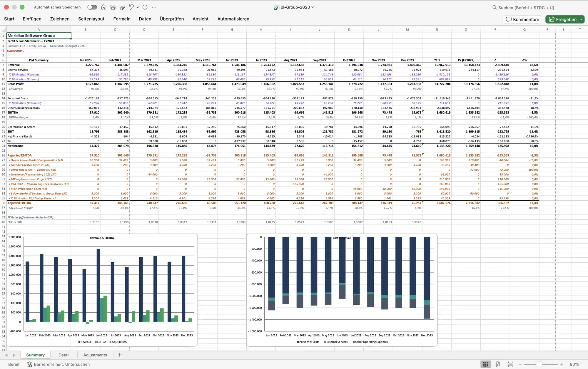The image size is (588, 369).
Task: Click Jun 2023 revenue bar in chart
Action: (98, 285)
